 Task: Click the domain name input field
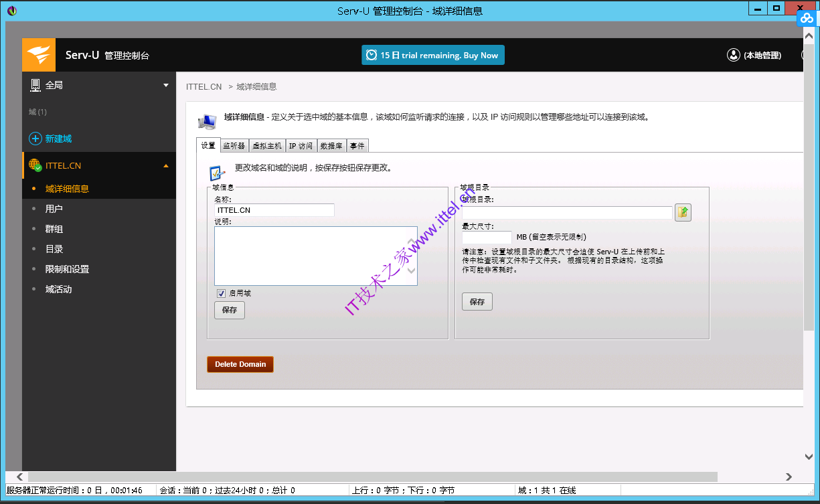[x=274, y=210]
